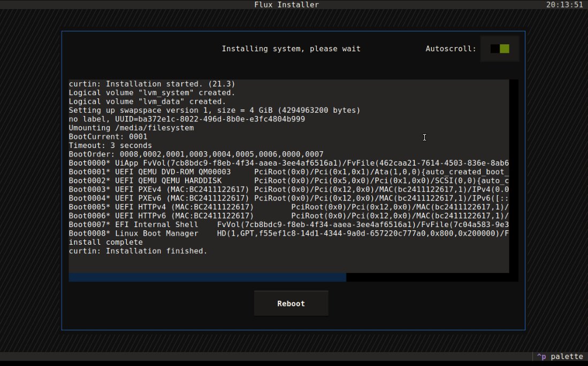Open the ^p palette command menu
588x366 pixels.
[x=560, y=356]
